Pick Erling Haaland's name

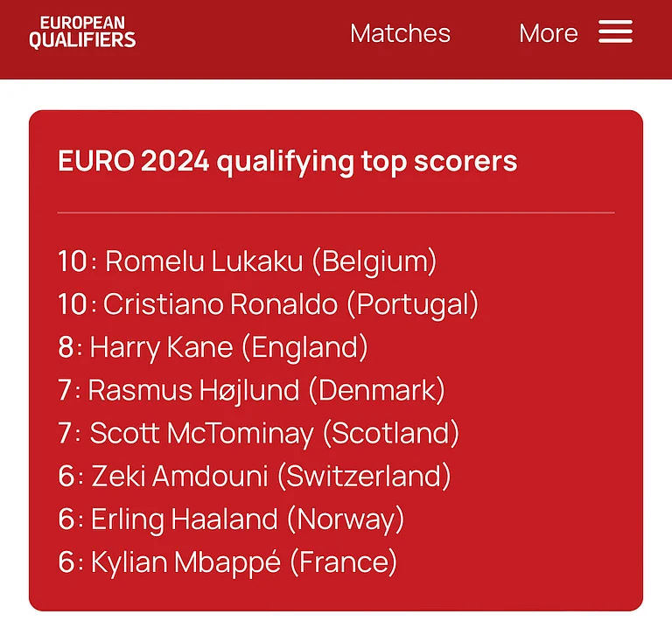[184, 520]
